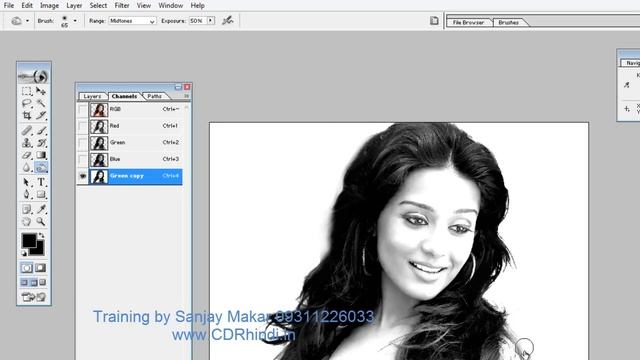Select the Zoom magnifier tool

(41, 222)
